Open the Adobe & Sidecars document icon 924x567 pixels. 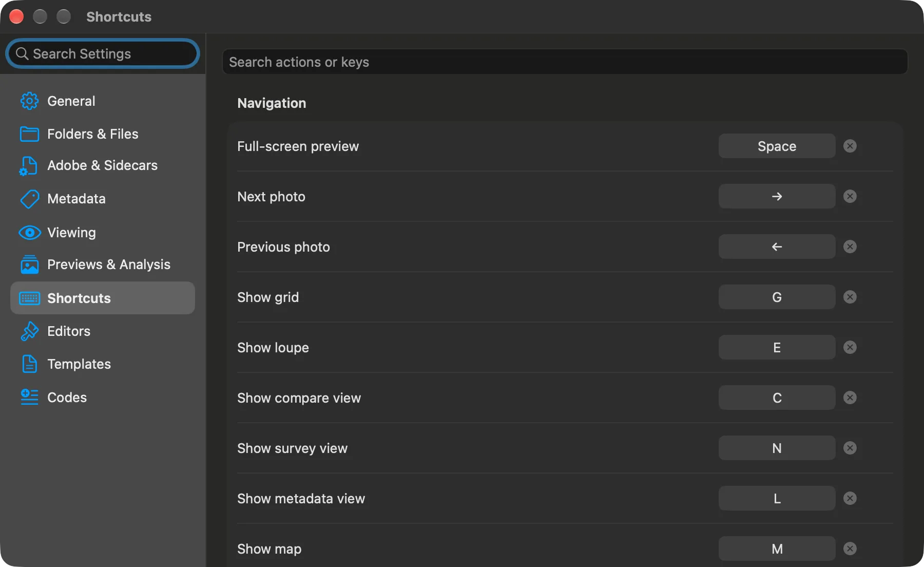coord(28,166)
